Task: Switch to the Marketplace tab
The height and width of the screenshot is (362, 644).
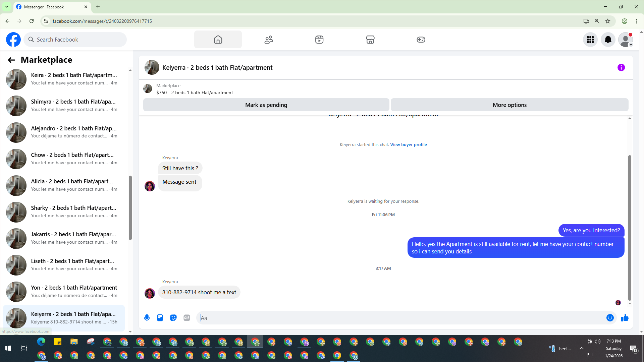Action: pos(370,40)
